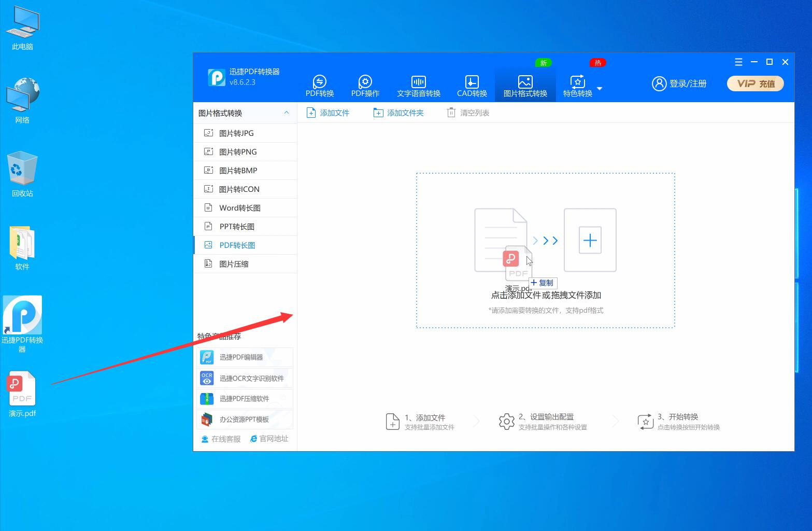Viewport: 812px width, 531px height.
Task: Switch to 文字语音转换 tab
Action: tap(418, 86)
